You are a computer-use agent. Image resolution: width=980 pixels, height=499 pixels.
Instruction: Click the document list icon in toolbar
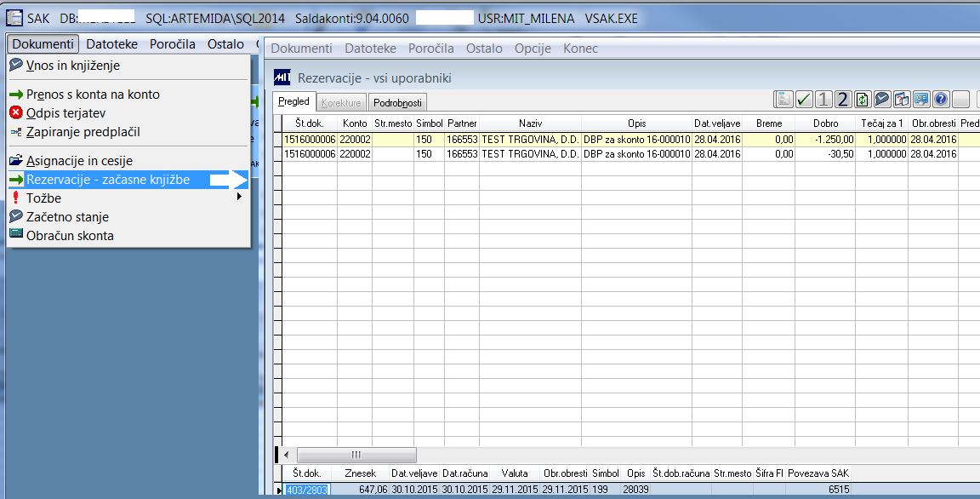point(783,100)
